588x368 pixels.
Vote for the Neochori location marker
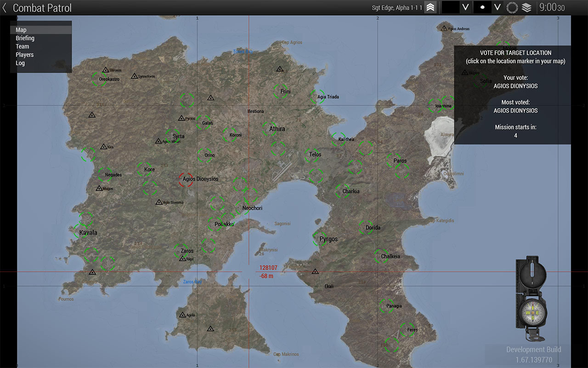click(x=242, y=208)
